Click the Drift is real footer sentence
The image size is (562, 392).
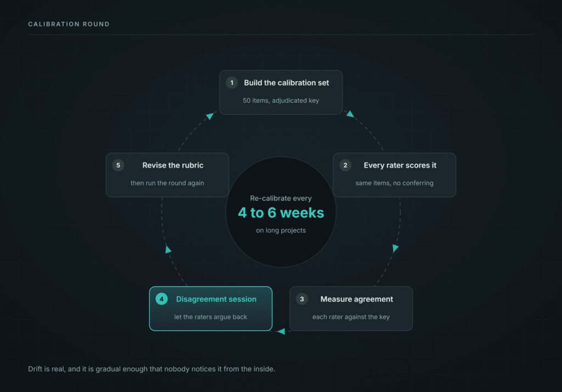coord(151,369)
